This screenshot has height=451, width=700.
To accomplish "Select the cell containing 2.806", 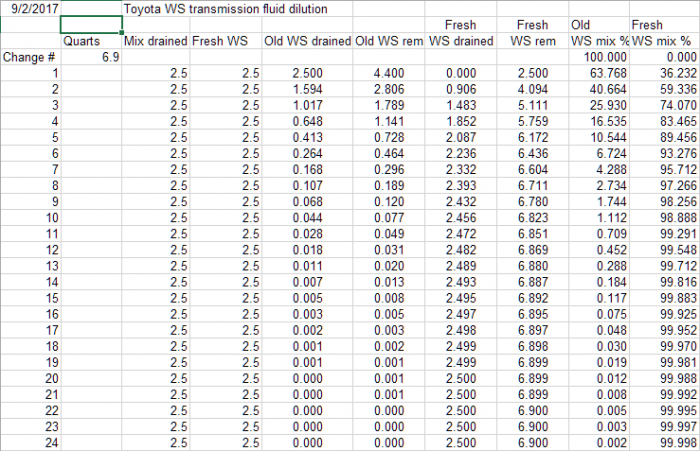I will (388, 90).
